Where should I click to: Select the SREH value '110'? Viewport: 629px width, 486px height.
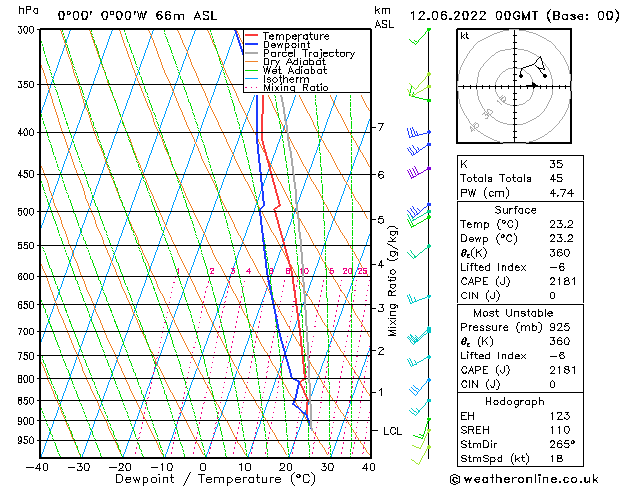click(x=560, y=430)
